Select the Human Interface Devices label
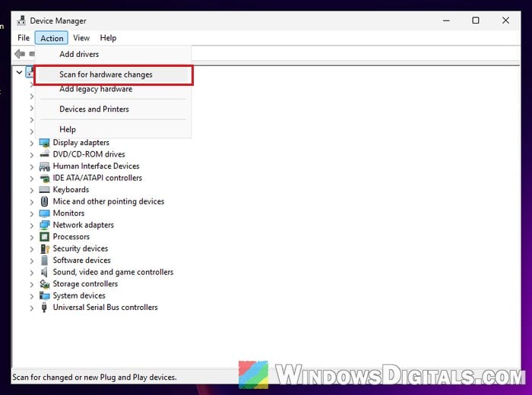Viewport: 532px width, 395px height. coord(96,166)
